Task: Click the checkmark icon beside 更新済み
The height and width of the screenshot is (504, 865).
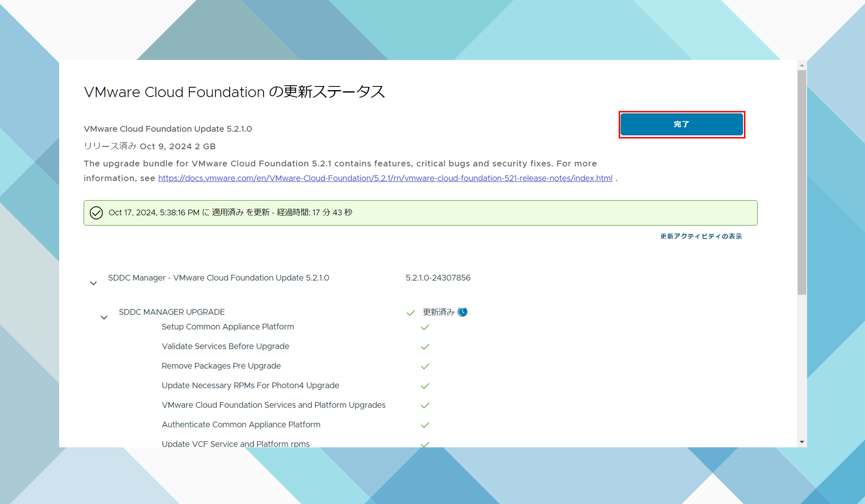Action: 411,313
